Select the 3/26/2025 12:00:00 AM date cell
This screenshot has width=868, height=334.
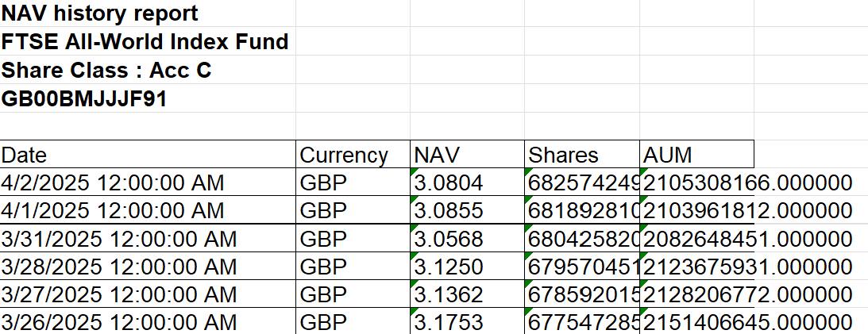(x=148, y=321)
